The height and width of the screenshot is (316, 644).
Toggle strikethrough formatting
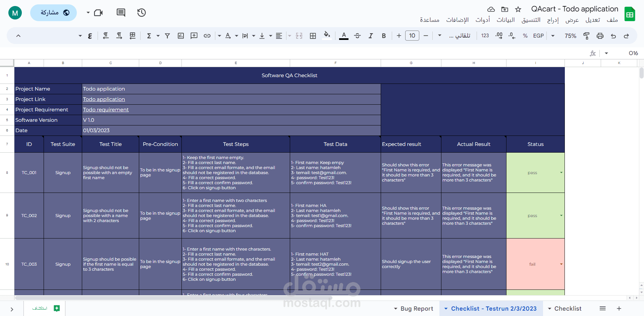tap(357, 36)
